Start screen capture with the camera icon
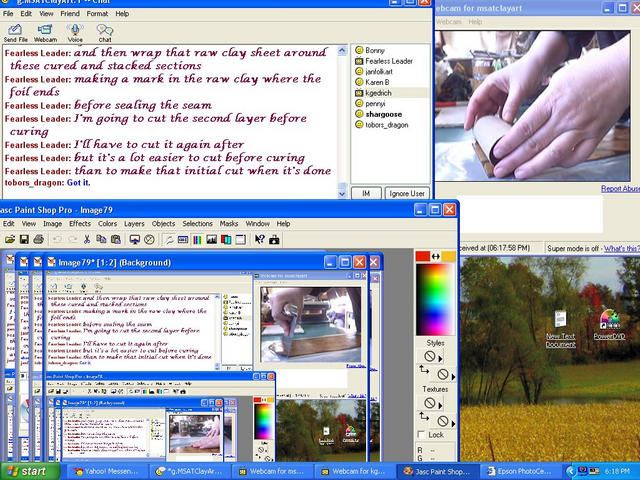Viewport: 640px width, 480px height. [x=274, y=240]
